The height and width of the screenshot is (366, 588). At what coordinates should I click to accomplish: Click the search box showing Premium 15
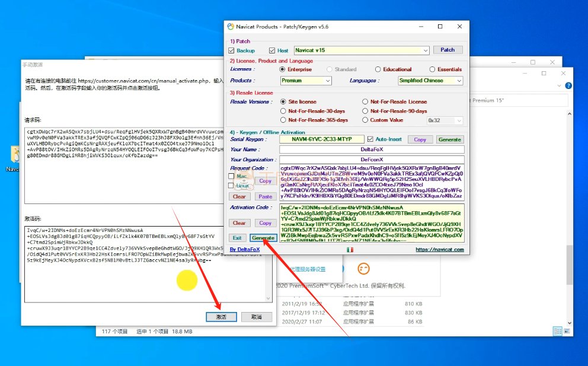click(519, 101)
